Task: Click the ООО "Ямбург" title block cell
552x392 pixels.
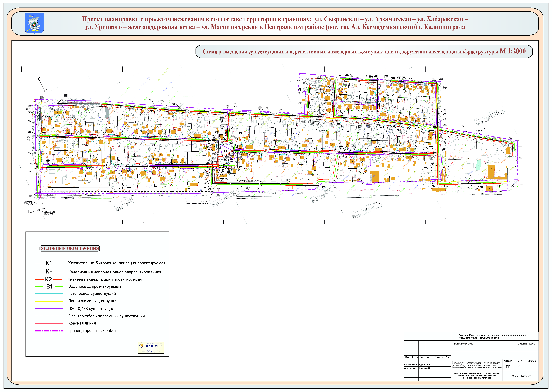Action: 520,376
